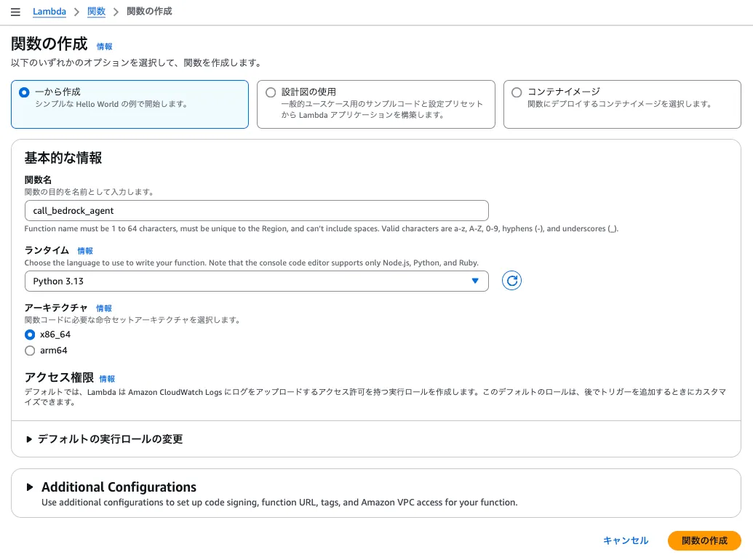Open 情報 link next to アーキテクチャ
Image resolution: width=753 pixels, height=560 pixels.
(x=104, y=308)
